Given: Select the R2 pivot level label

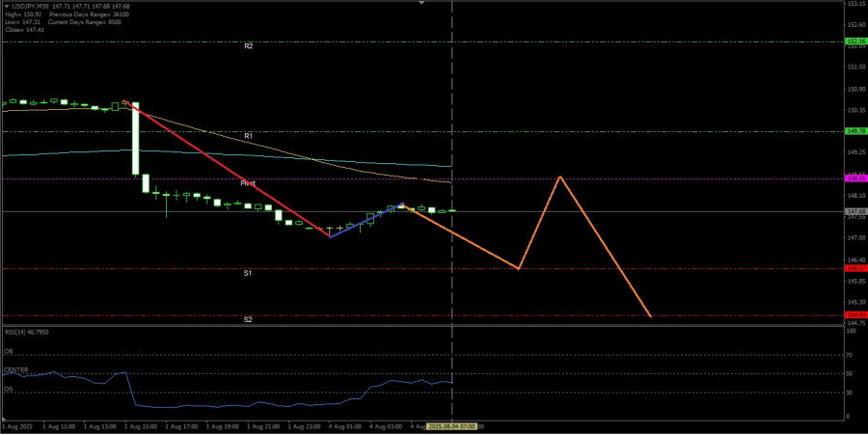Looking at the screenshot, I should [249, 46].
